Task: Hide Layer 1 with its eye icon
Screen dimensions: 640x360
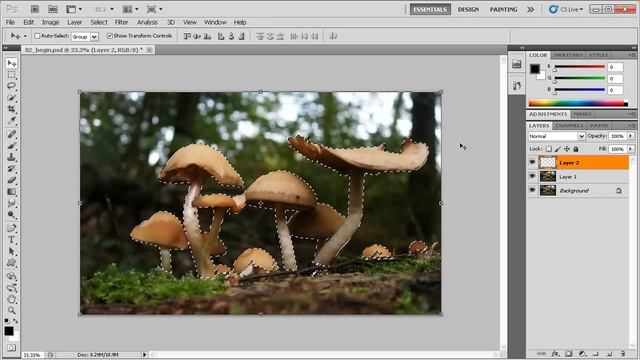Action: pos(532,176)
